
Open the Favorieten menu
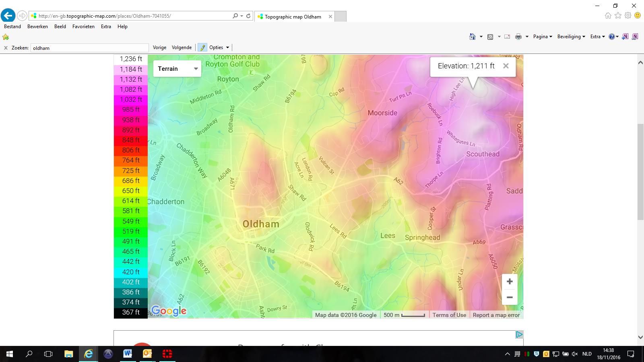pos(83,27)
